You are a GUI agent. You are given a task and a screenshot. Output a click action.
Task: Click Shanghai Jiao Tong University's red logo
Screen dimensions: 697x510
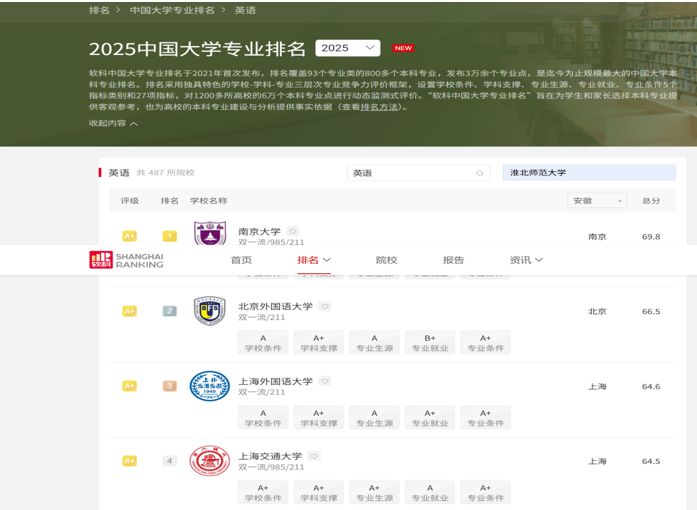pos(209,461)
